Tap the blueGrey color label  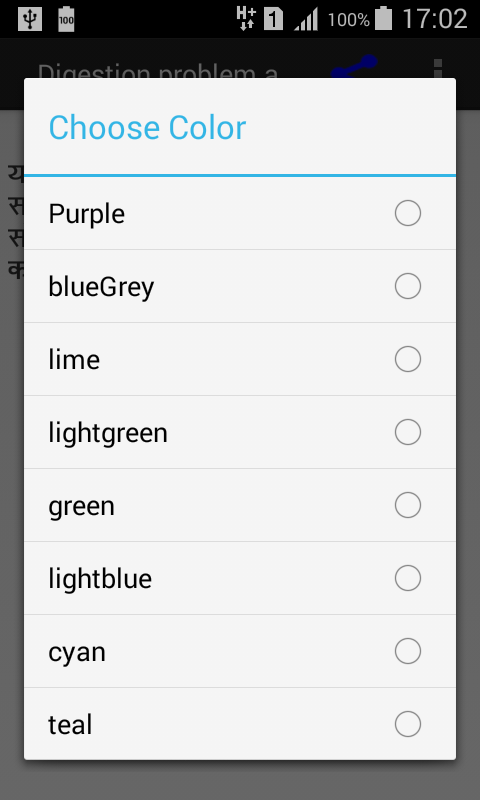coord(101,287)
